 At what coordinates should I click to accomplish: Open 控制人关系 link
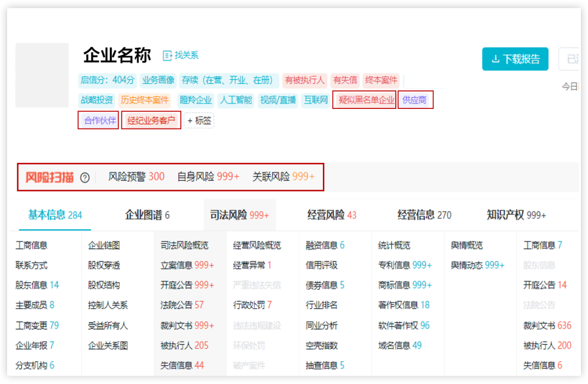coord(108,305)
